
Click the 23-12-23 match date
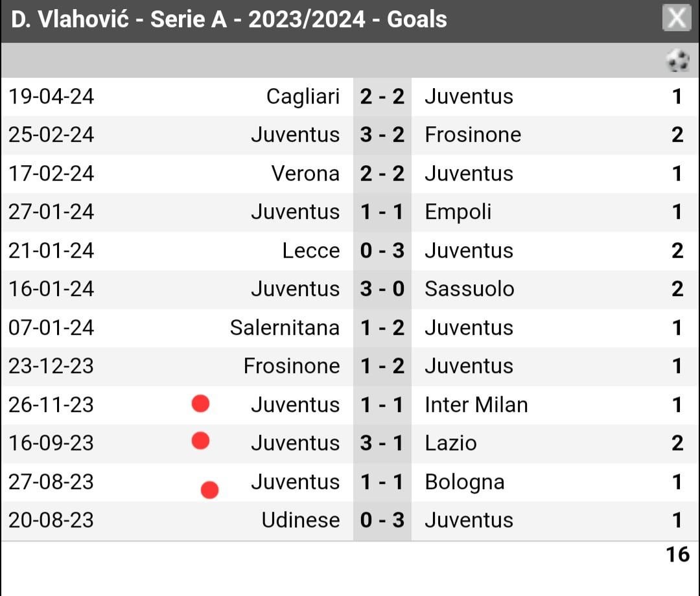51,366
